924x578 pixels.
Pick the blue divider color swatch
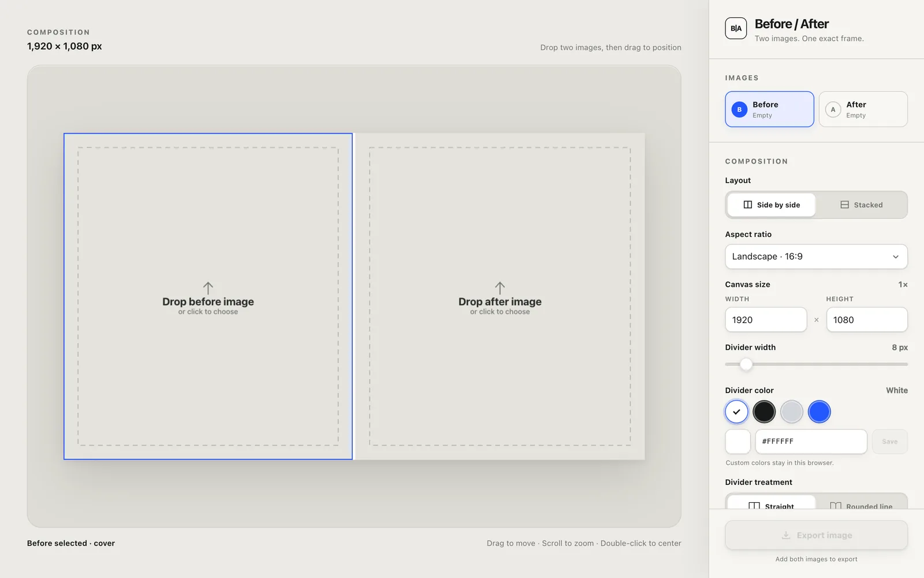tap(819, 412)
